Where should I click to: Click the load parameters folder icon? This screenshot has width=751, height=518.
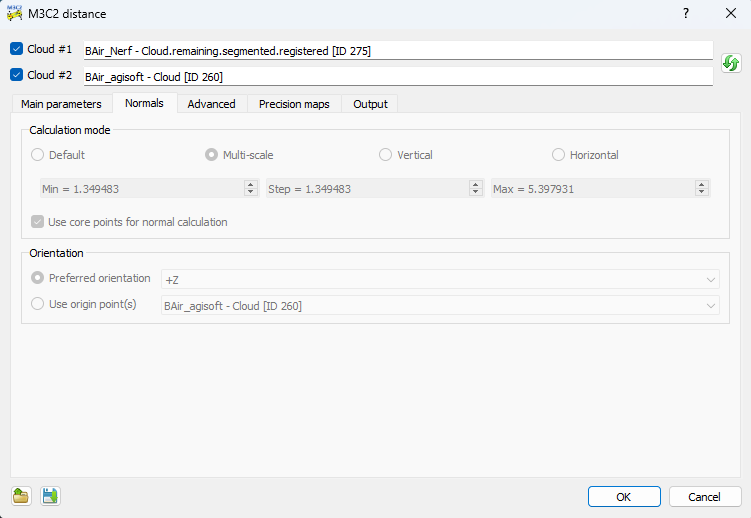click(x=21, y=496)
